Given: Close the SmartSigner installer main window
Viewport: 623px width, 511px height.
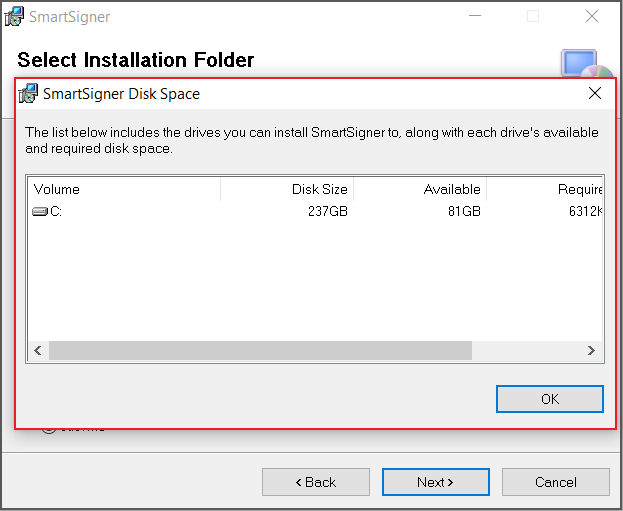Looking at the screenshot, I should (592, 16).
